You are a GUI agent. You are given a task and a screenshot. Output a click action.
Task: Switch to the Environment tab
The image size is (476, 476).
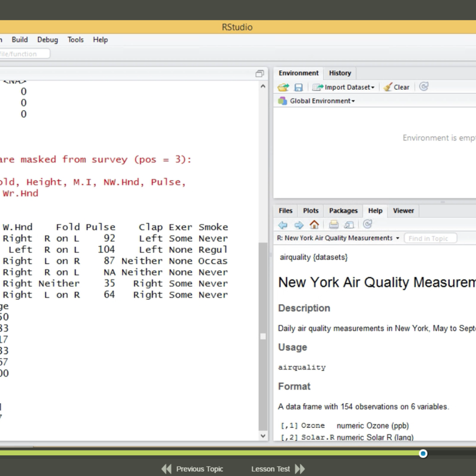[299, 73]
